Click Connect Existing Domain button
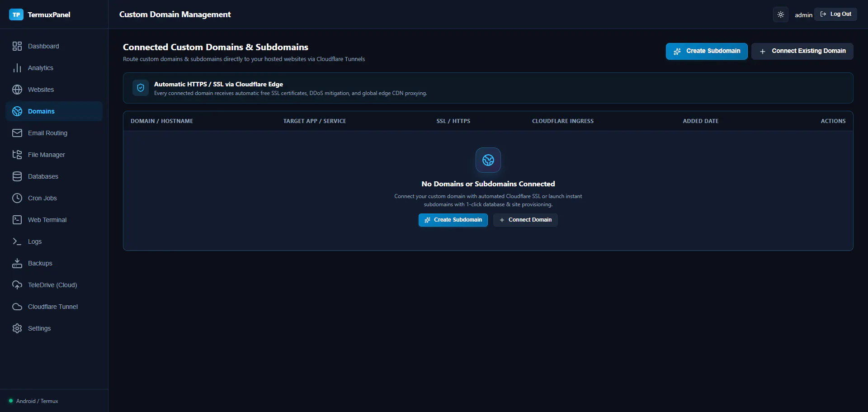Screen dimensions: 868x412 (x=802, y=51)
